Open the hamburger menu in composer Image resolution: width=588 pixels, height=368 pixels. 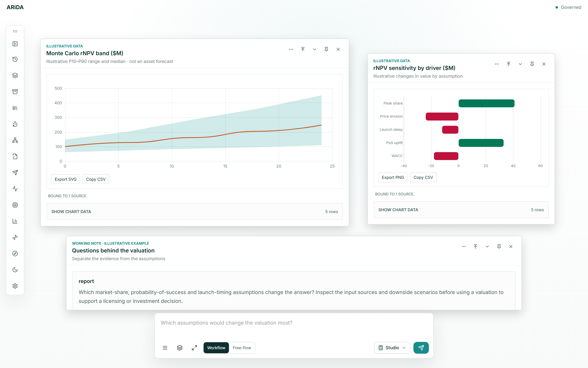point(165,348)
